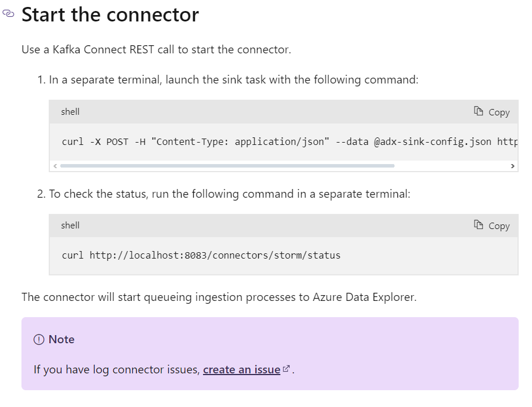Click the horizontal scrollbar thumb under the POST command
This screenshot has width=532, height=407.
pyautogui.click(x=227, y=166)
